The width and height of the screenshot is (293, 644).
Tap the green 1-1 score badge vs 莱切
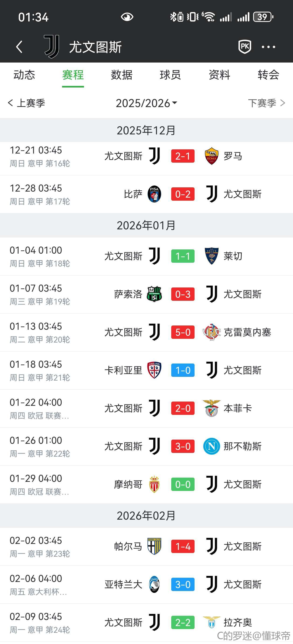pyautogui.click(x=183, y=256)
